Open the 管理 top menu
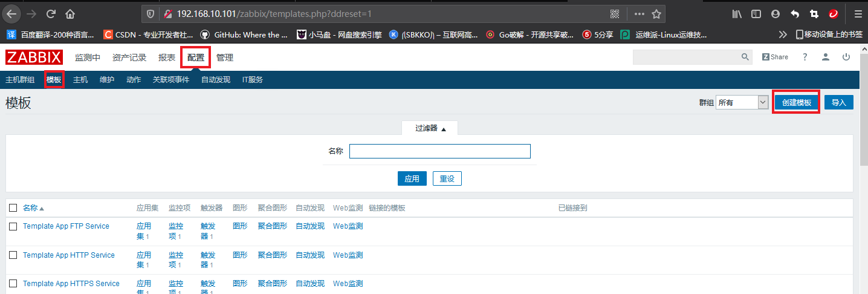868x294 pixels. click(x=225, y=57)
